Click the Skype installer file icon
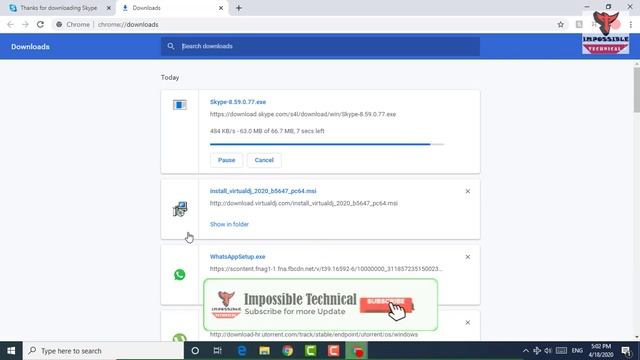Viewport: 640px width, 360px height. [180, 105]
